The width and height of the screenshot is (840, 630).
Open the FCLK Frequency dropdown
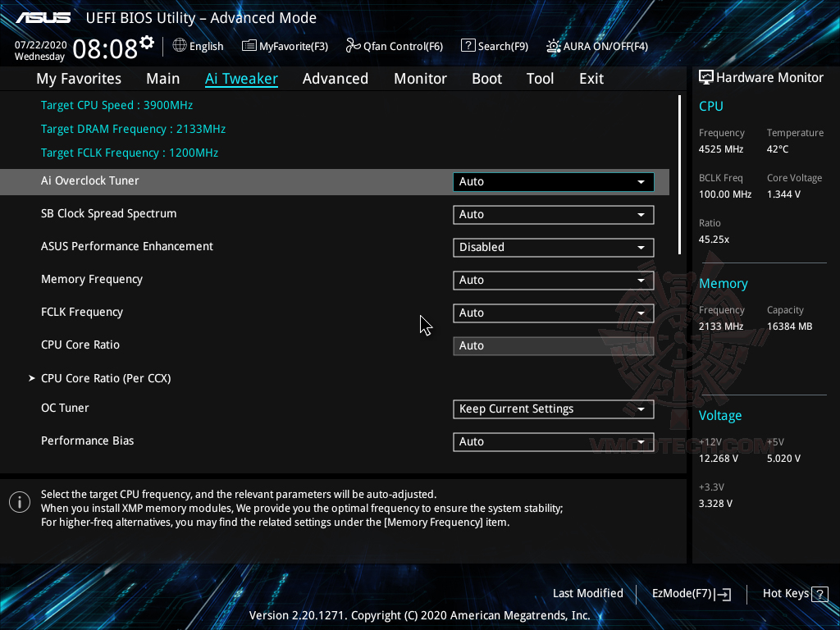click(552, 313)
